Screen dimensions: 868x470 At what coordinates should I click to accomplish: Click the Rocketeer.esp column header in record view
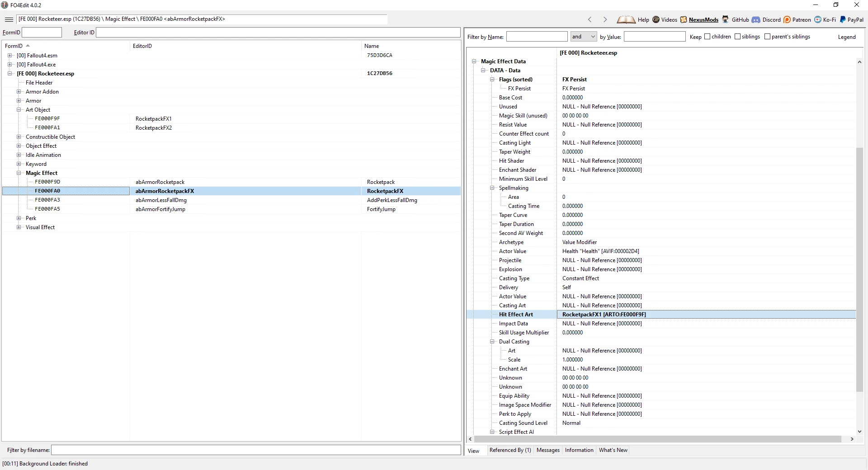pos(588,53)
